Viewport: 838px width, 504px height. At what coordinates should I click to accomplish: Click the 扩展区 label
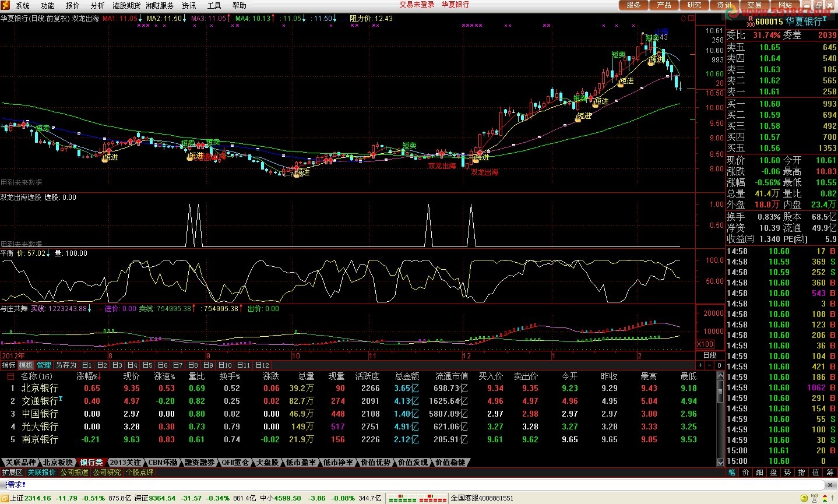12,473
